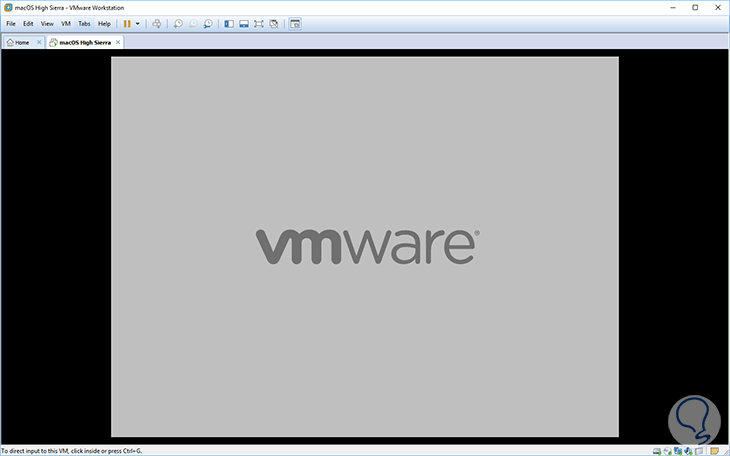The image size is (730, 456).
Task: Show or hide the thumbnail bar
Action: 244,24
